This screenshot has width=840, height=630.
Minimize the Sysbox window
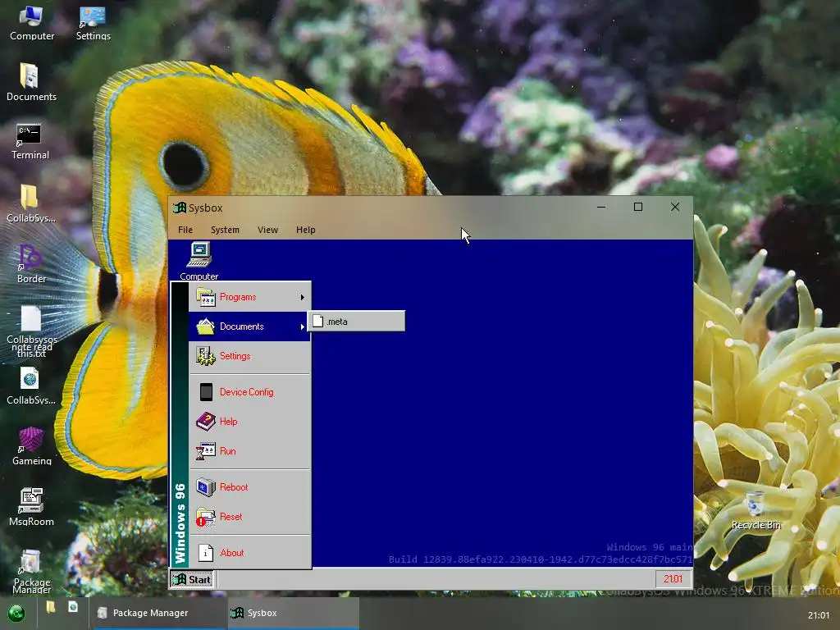(x=601, y=207)
